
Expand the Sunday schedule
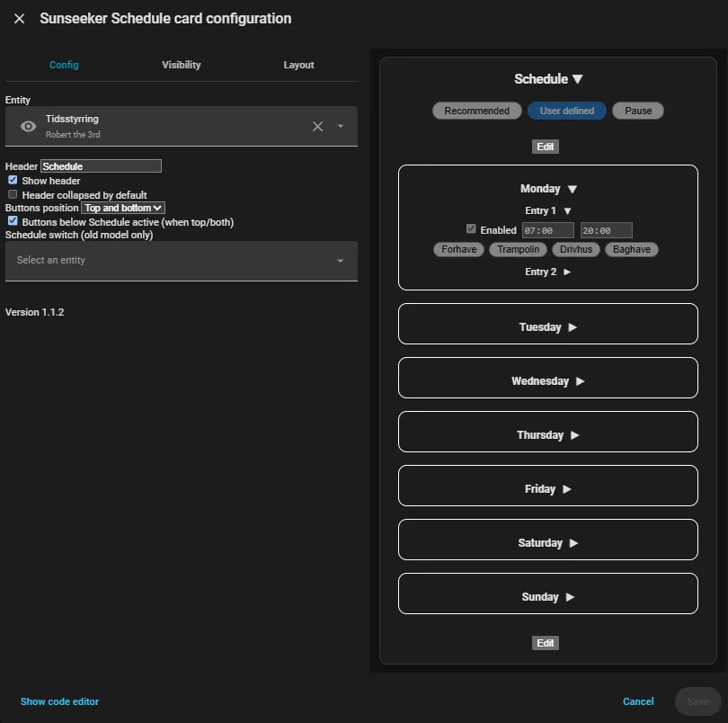point(548,596)
